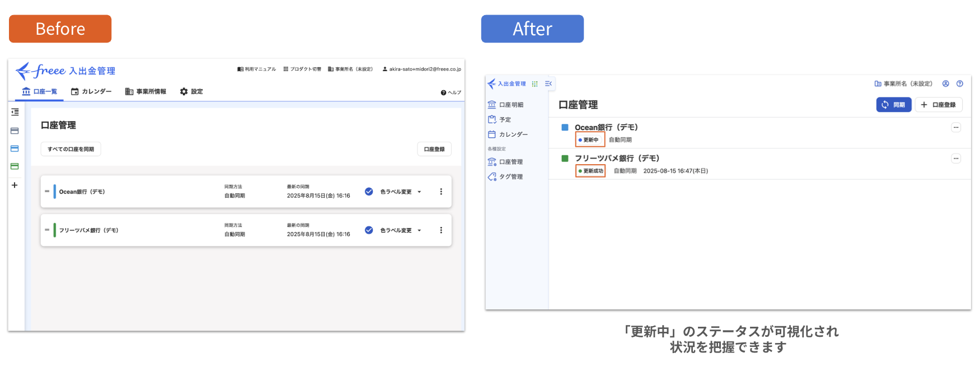
Task: Open カレンダー in the After sidebar
Action: [x=508, y=135]
